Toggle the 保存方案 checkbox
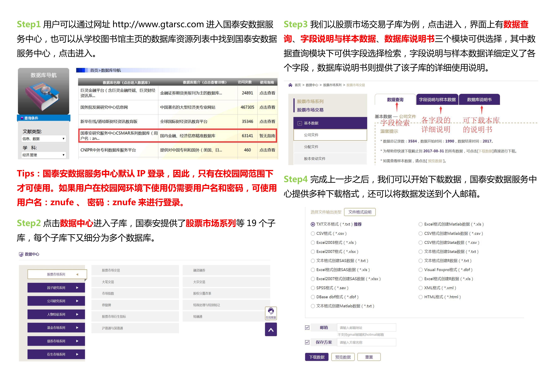Image resolution: width=555 pixels, height=392 pixels. point(307,342)
